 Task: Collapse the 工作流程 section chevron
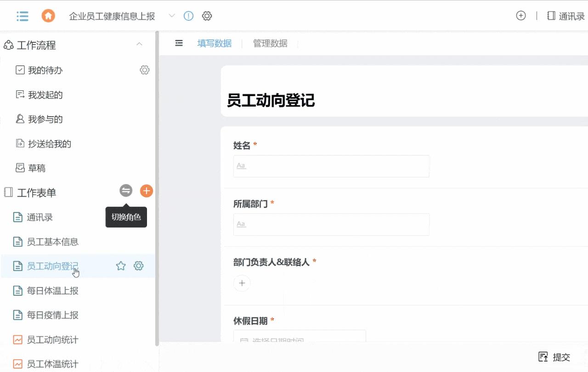pyautogui.click(x=140, y=44)
